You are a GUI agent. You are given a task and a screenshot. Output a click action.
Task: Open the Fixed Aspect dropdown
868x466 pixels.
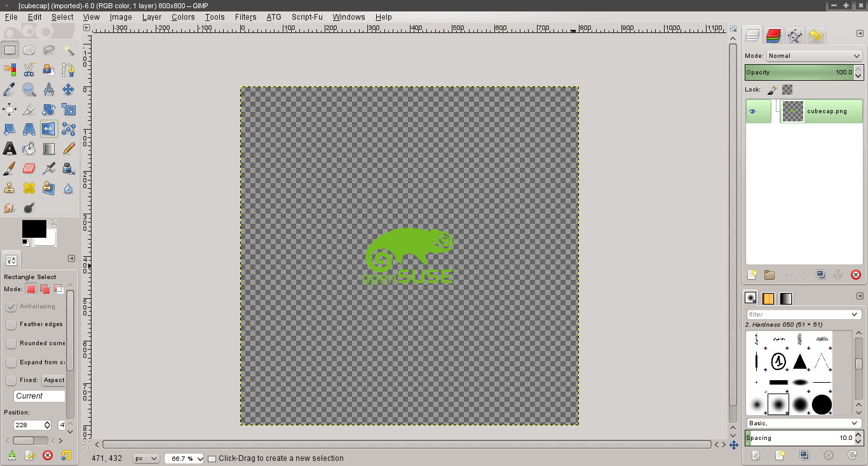pos(53,380)
